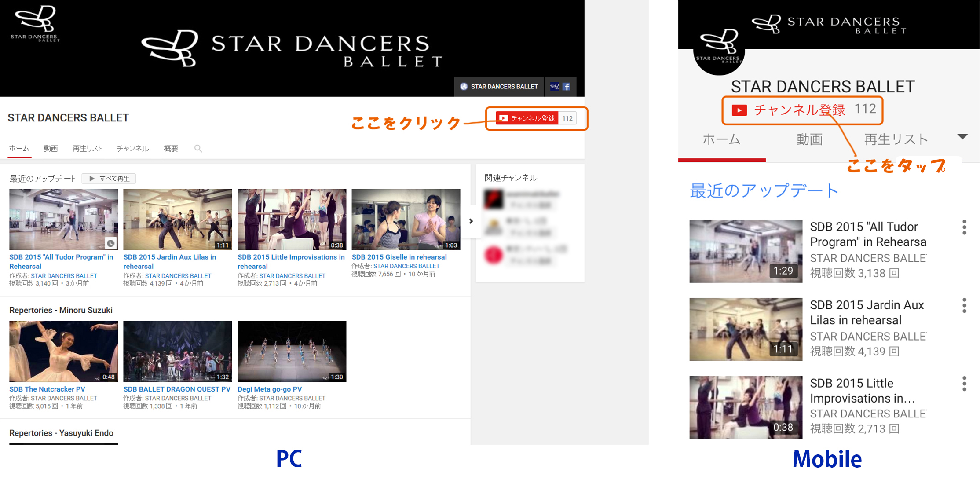980x498 pixels.
Task: Click the round channel avatar on mobile
Action: click(x=718, y=51)
